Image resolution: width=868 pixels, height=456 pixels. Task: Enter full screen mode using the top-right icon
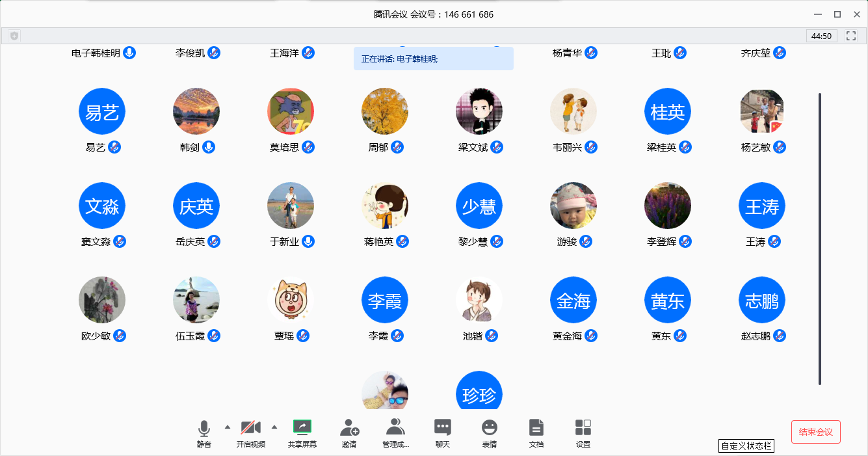[x=851, y=36]
